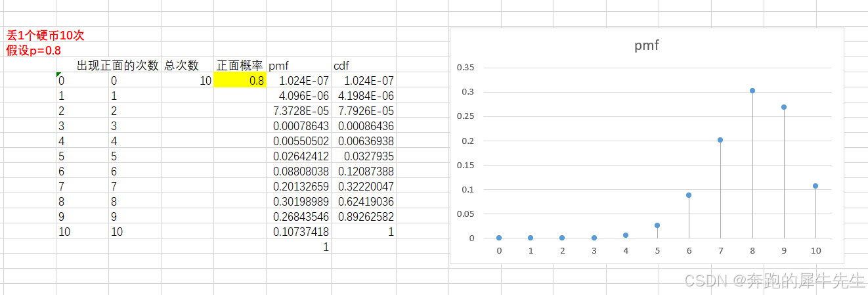868x295 pixels.
Task: Select the 0.05 label on the vertical axis
Action: 465,214
